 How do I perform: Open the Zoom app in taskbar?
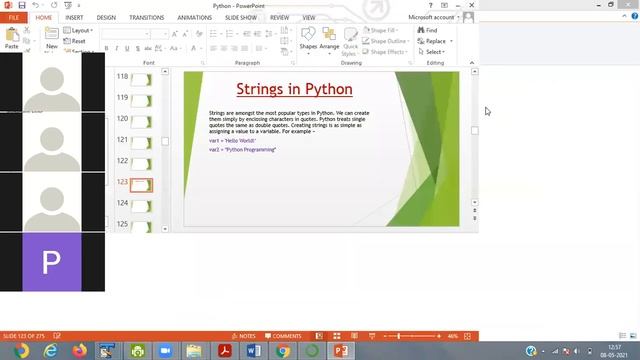pos(165,351)
